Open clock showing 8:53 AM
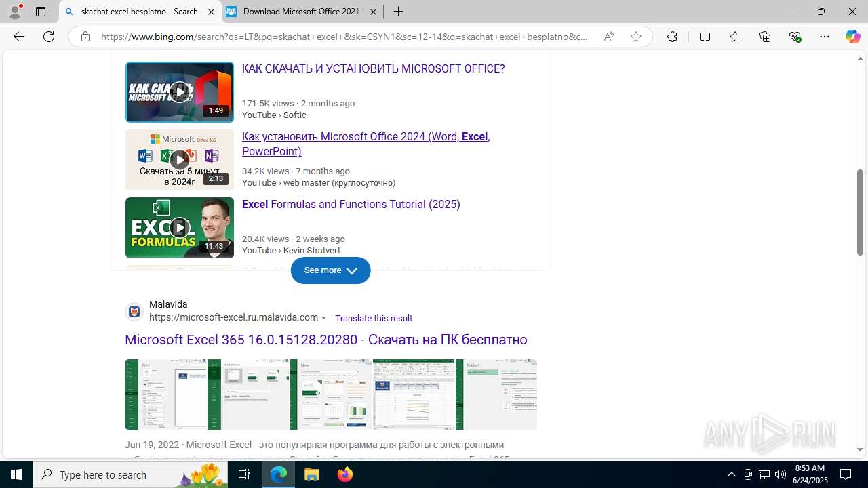 coord(810,474)
